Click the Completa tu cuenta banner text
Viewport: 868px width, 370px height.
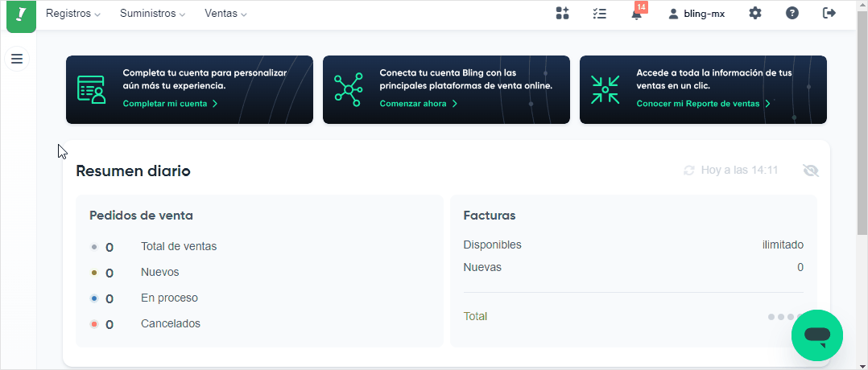[x=205, y=80]
